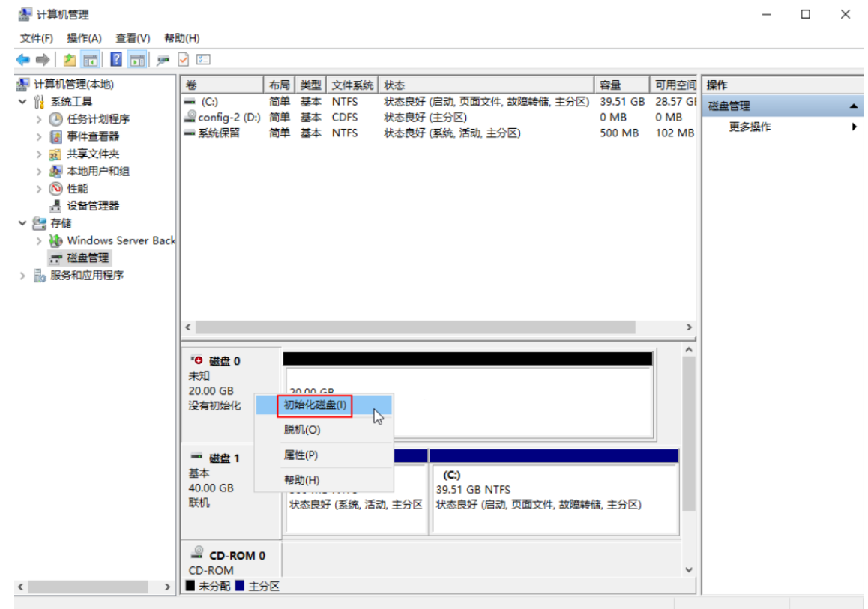Click the 设备管理器 icon
The width and height of the screenshot is (868, 609).
click(55, 206)
